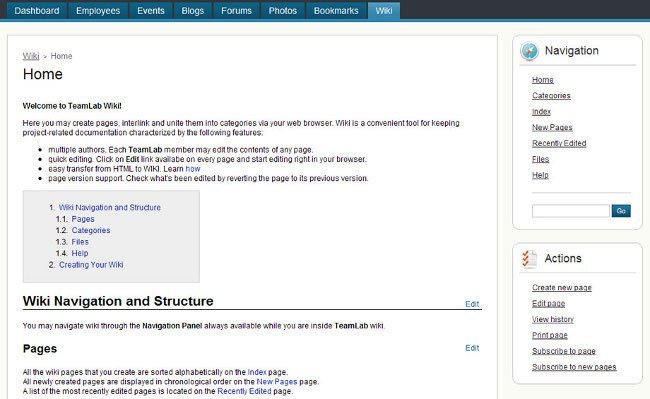Click Subscribe to new pages link
Viewport: 650px width, 399px height.
574,367
